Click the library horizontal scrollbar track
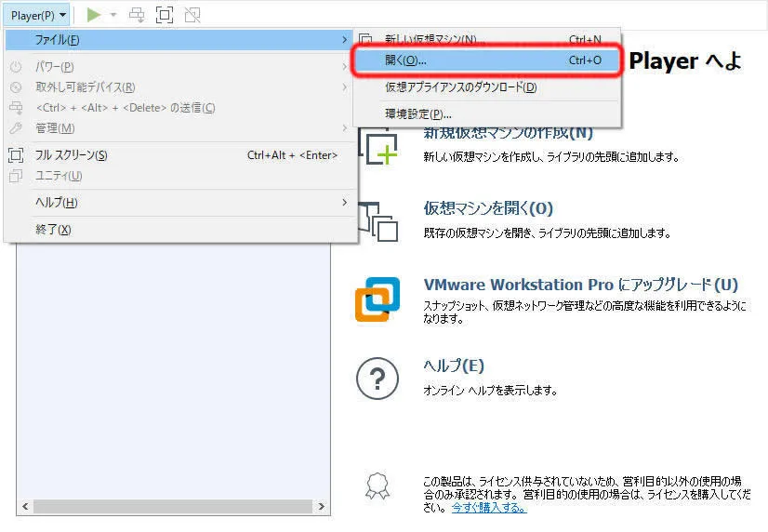Viewport: 768px width, 532px height. click(173, 507)
